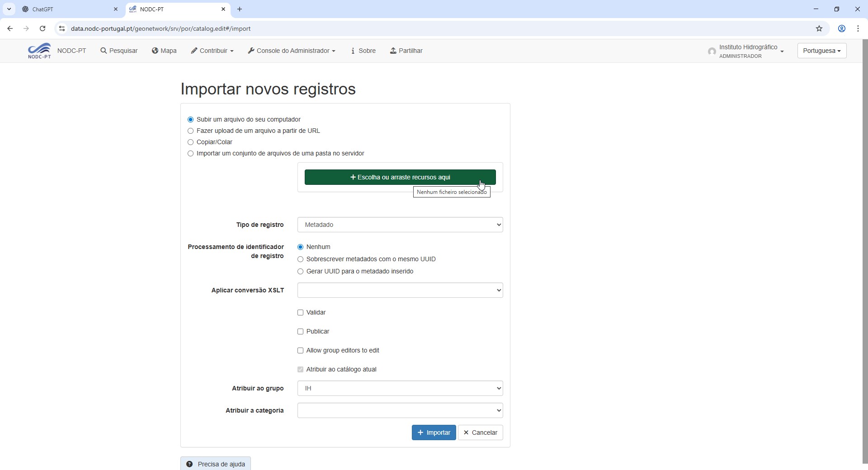This screenshot has width=868, height=470.
Task: Click the browser address bar URL
Action: pos(160,28)
